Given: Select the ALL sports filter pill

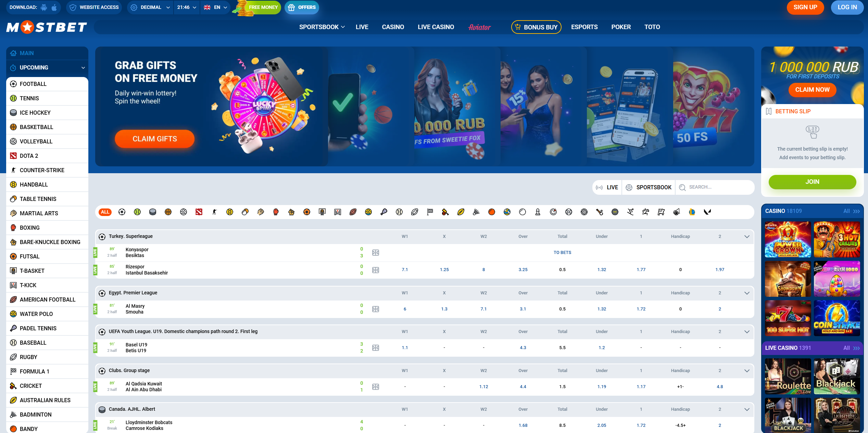Looking at the screenshot, I should click(x=105, y=212).
